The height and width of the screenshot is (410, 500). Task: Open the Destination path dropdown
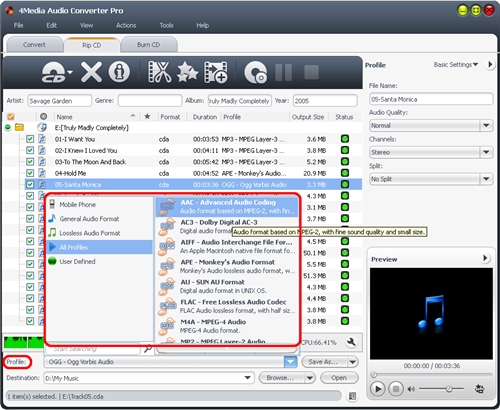point(247,378)
